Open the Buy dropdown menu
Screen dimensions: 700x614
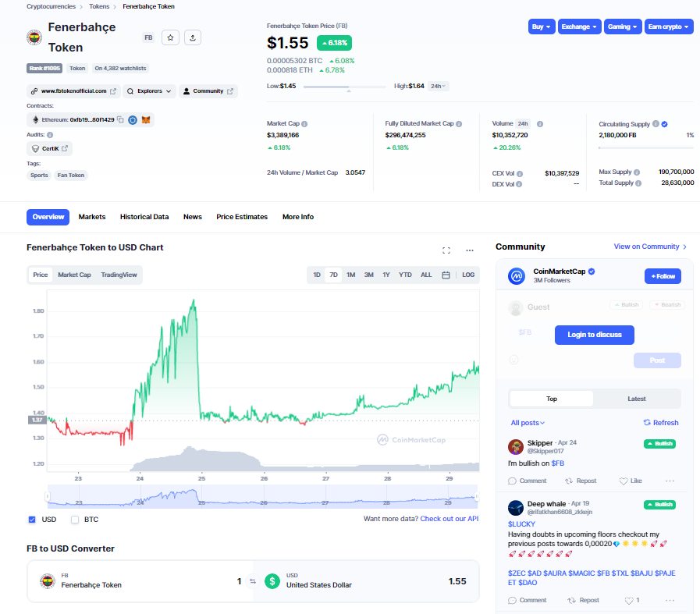click(x=542, y=27)
